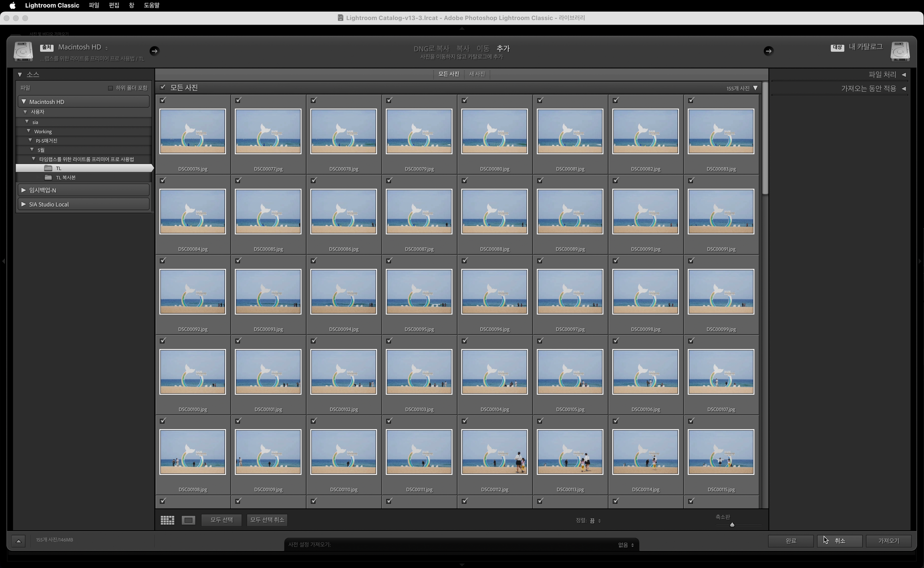Image resolution: width=924 pixels, height=568 pixels.
Task: Adjust the 축소판 thumbnail size slider
Action: click(x=732, y=524)
